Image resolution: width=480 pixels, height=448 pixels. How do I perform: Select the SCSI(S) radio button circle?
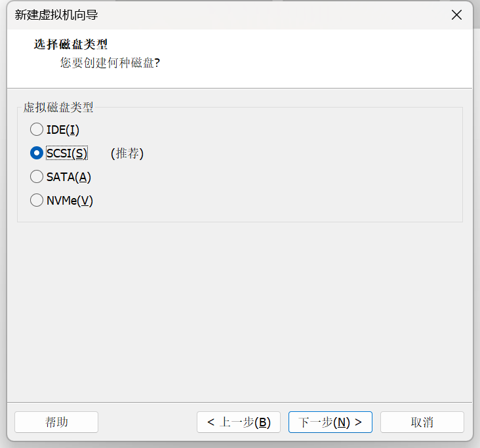pyautogui.click(x=37, y=153)
